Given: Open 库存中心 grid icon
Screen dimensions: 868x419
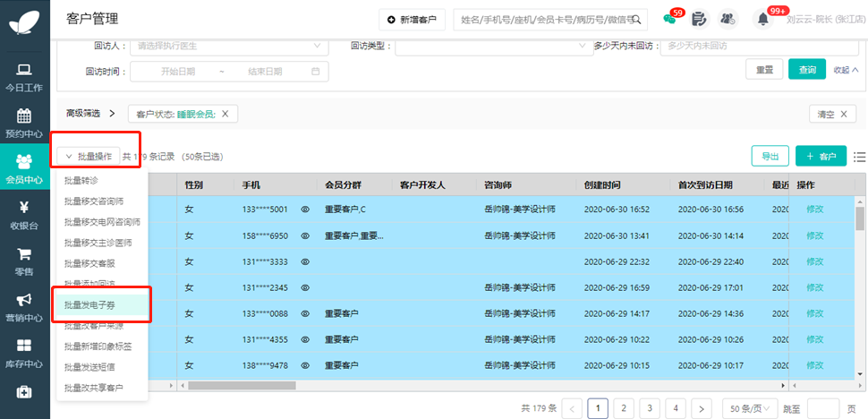Looking at the screenshot, I should (24, 346).
